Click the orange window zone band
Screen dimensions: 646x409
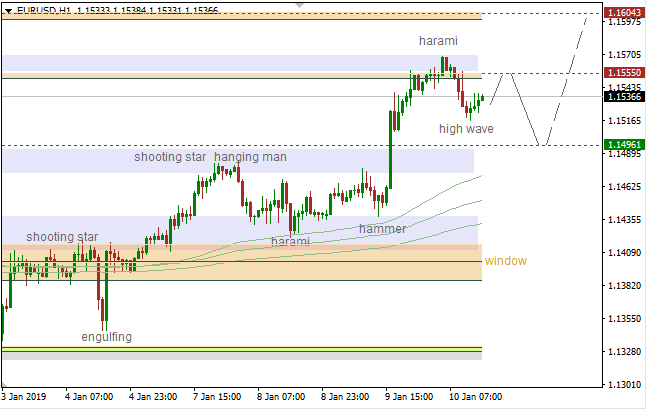[240, 268]
